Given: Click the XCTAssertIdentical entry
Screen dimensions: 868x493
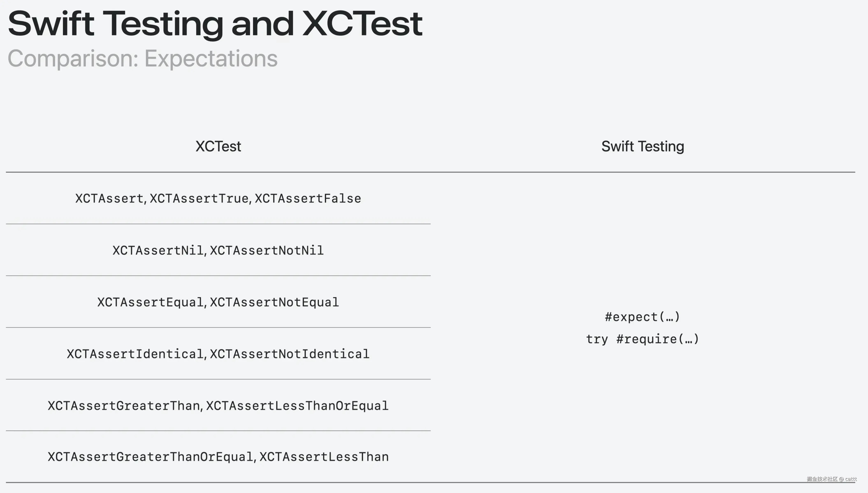Looking at the screenshot, I should [135, 354].
